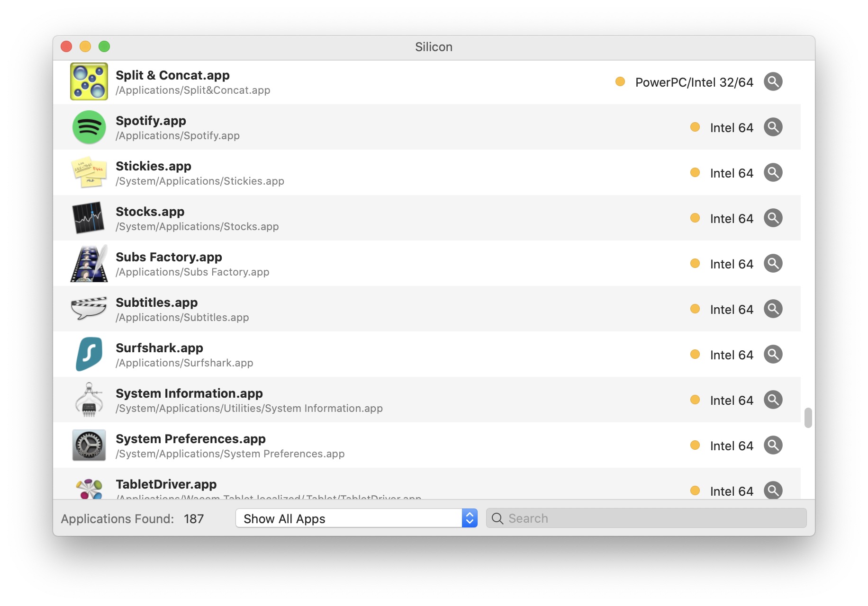Image resolution: width=868 pixels, height=606 pixels.
Task: Click the /Applications/Split&Concat.app path
Action: tap(193, 90)
